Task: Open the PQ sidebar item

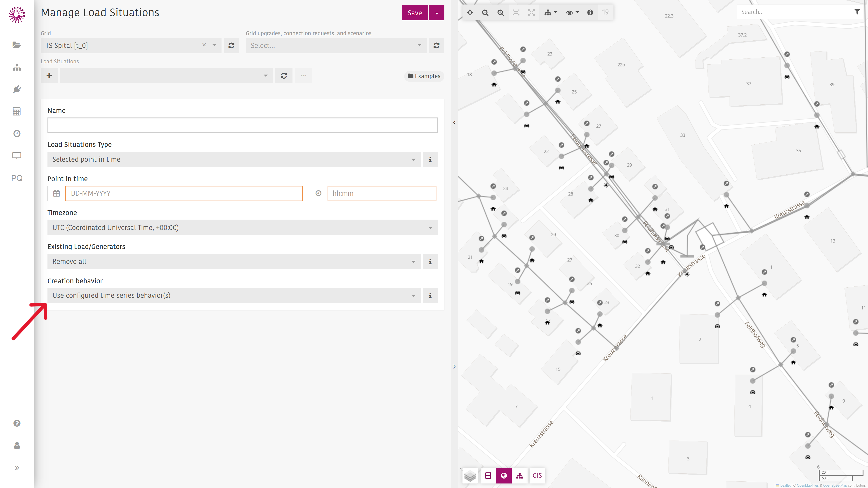Action: click(x=17, y=178)
